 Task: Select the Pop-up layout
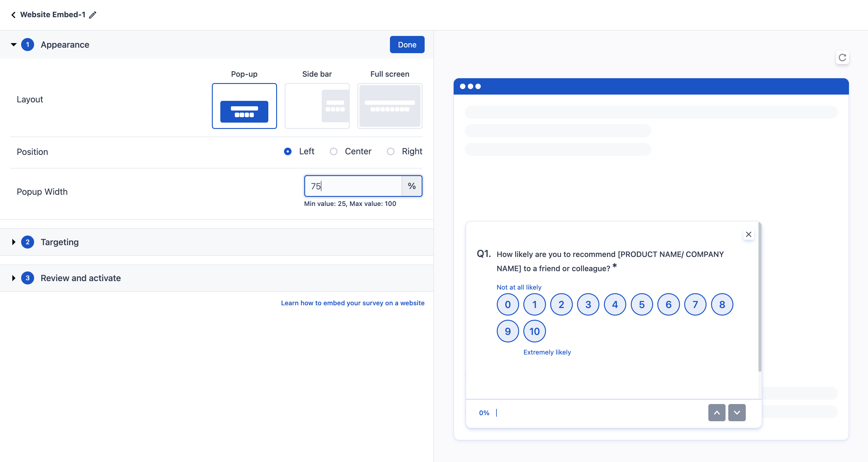[x=244, y=106]
